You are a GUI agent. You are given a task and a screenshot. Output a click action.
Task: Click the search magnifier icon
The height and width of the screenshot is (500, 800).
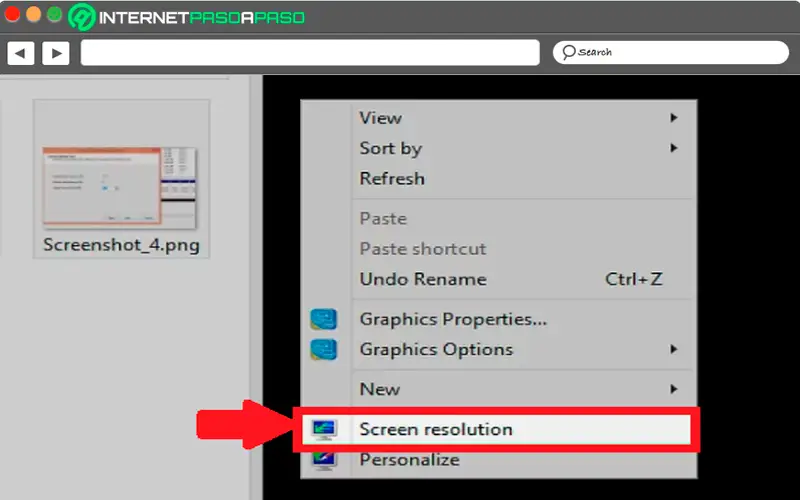pyautogui.click(x=569, y=52)
